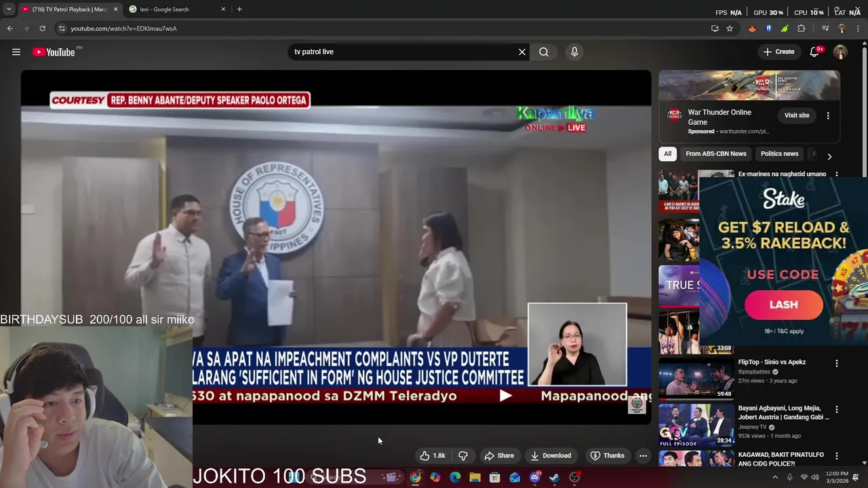The height and width of the screenshot is (488, 868).
Task: Go back in browser history
Action: tap(10, 28)
